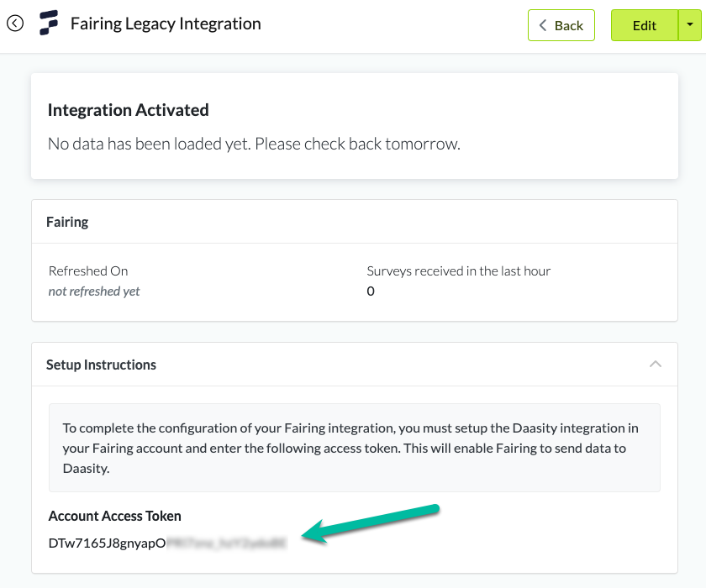Click 'Surveys received in the last hour' label

(459, 270)
